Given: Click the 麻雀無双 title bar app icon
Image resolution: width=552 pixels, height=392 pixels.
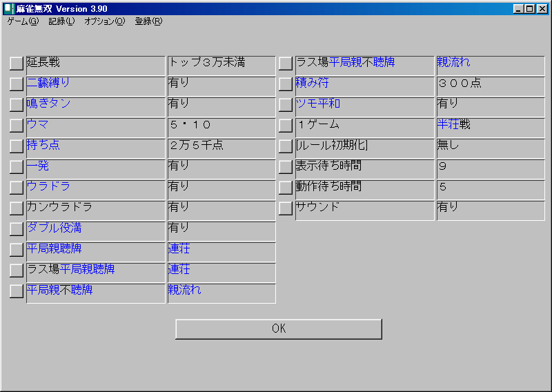Looking at the screenshot, I should tap(8, 8).
